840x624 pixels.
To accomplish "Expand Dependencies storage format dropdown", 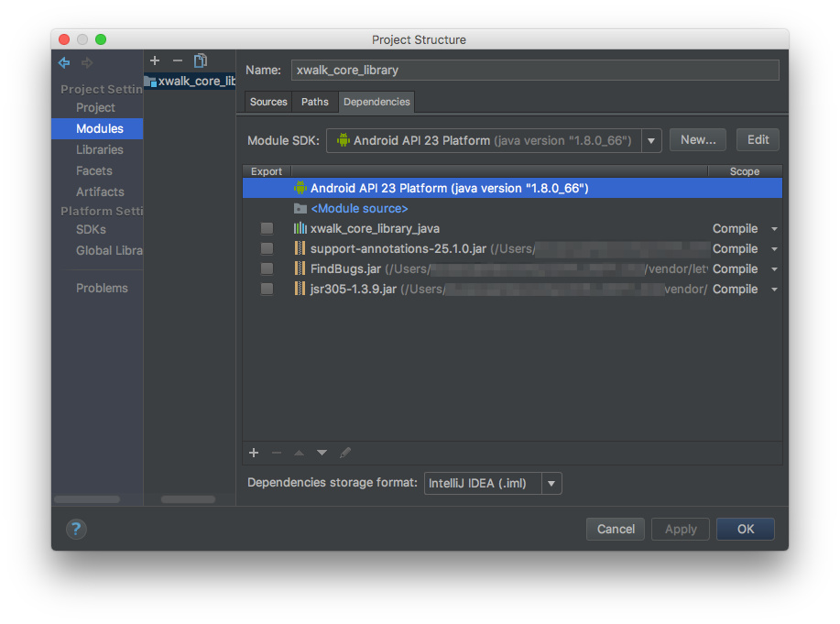I will (551, 483).
